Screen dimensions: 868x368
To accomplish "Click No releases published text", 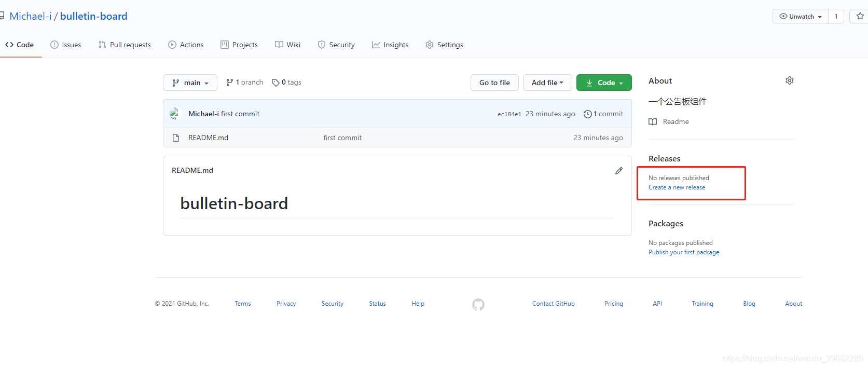I will click(679, 178).
